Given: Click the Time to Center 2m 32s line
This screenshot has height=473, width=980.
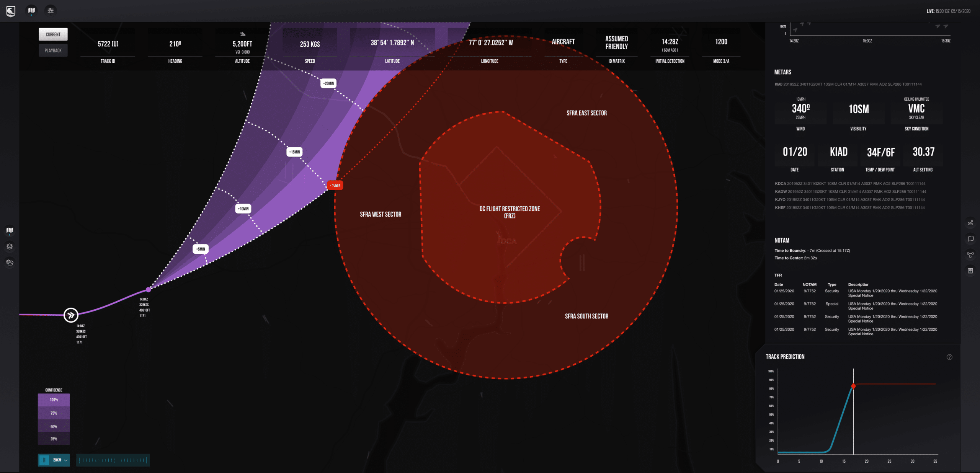Looking at the screenshot, I should coord(795,258).
